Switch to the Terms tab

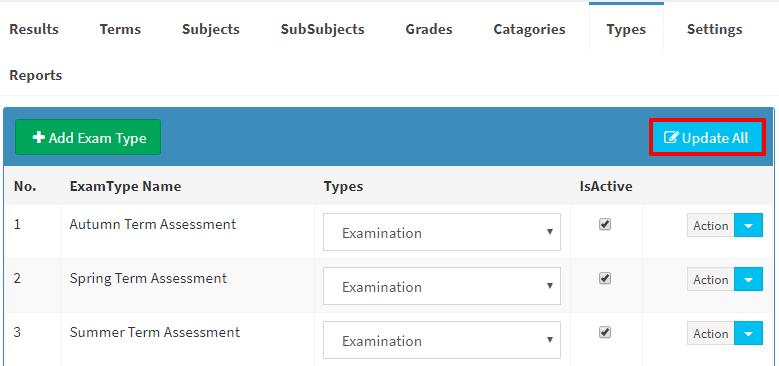coord(120,29)
